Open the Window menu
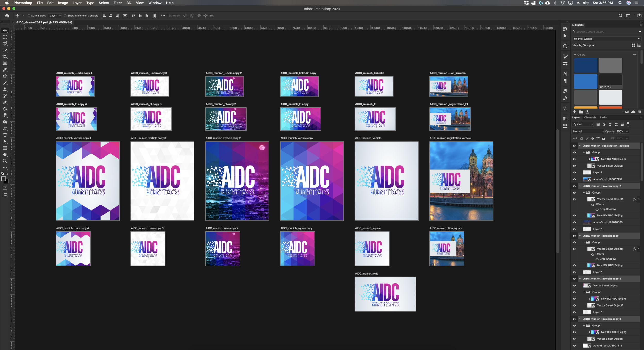This screenshot has height=350, width=644. coord(155,3)
